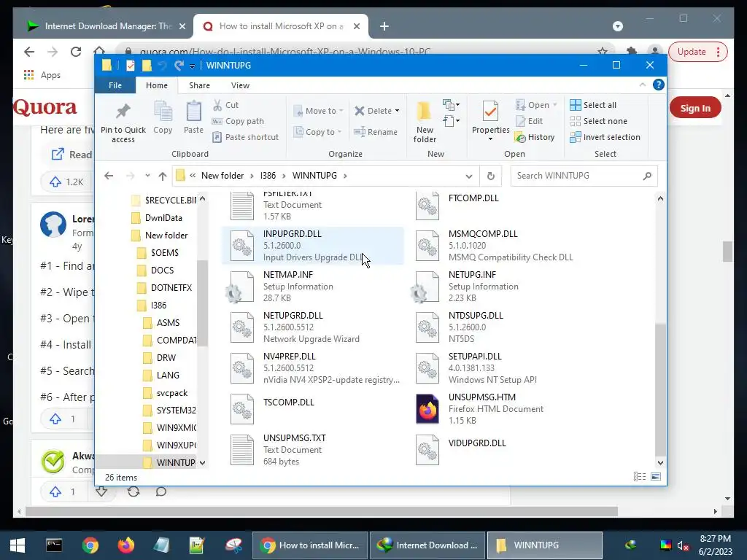Click the undo icon in Explorer title bar
Image resolution: width=747 pixels, height=560 pixels.
tap(162, 66)
